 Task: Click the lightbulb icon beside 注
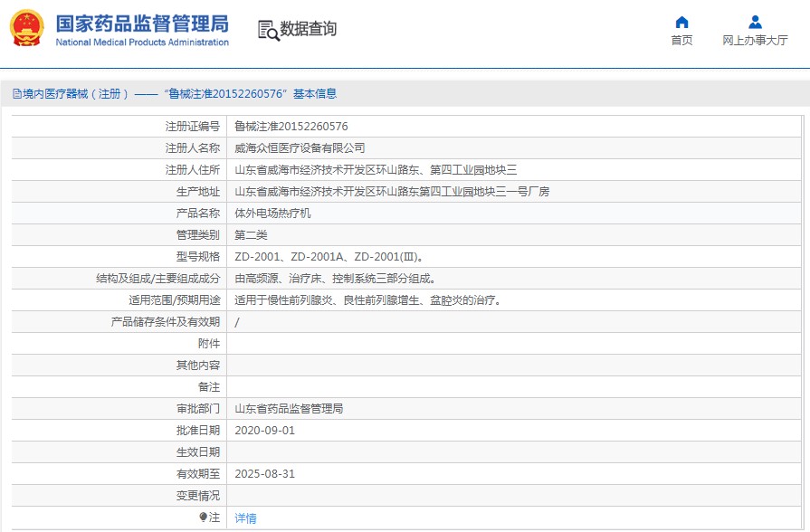point(203,517)
